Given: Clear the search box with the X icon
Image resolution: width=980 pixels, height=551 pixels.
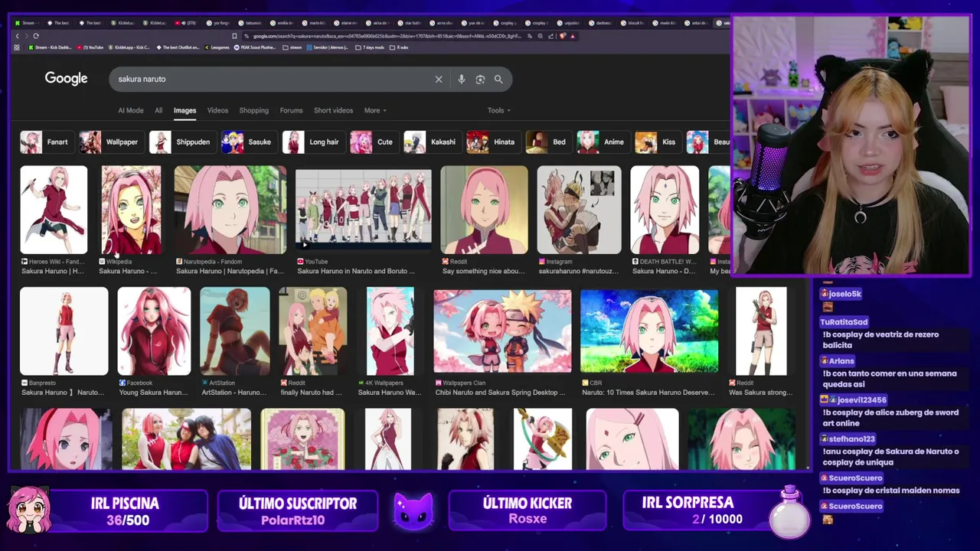Looking at the screenshot, I should [x=439, y=79].
